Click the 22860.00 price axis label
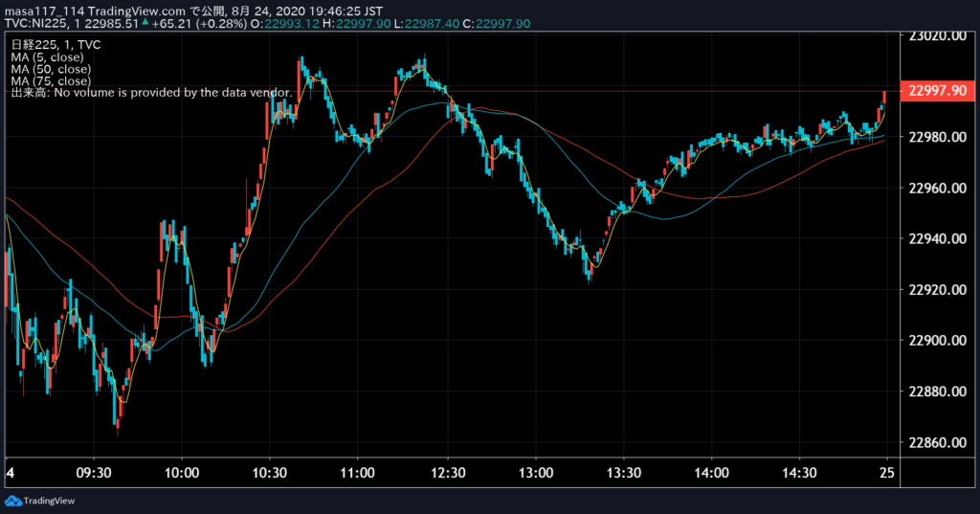980x514 pixels. [938, 443]
